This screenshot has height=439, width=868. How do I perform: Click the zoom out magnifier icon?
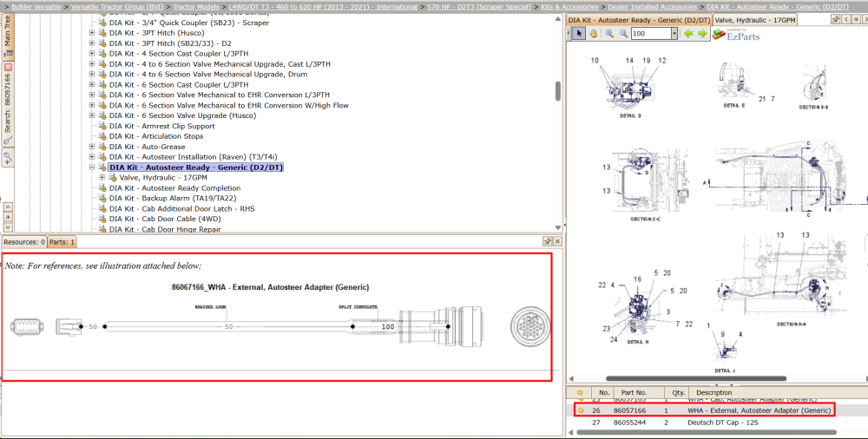pos(623,33)
